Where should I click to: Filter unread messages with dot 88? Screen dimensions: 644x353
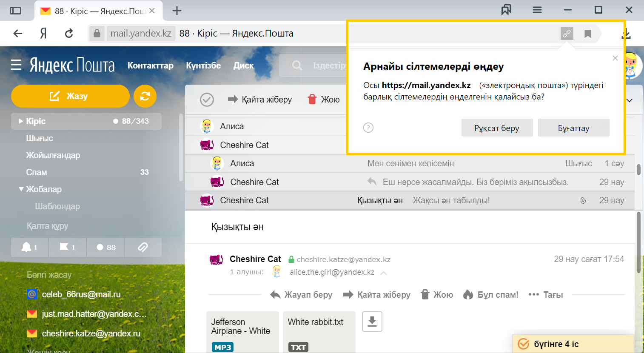point(105,247)
